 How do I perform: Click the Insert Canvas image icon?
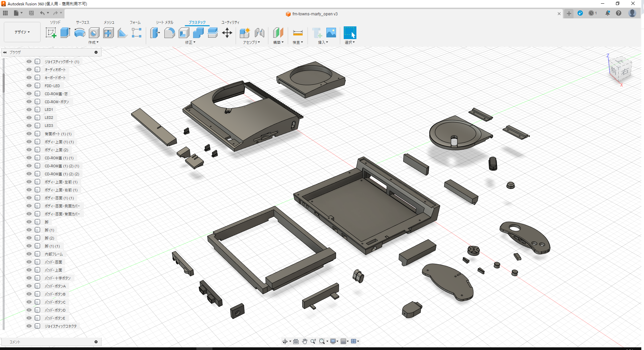pos(331,32)
